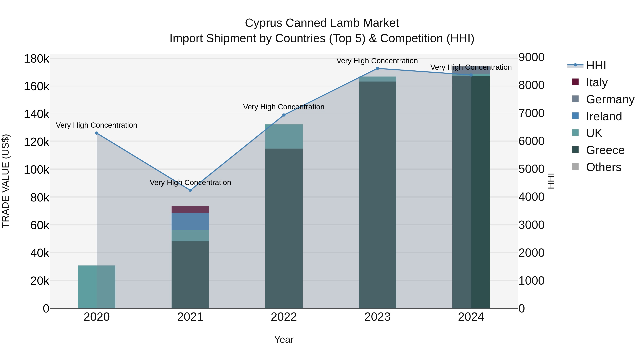Viewport: 644px width, 362px height.
Task: Click the UK segment of 2022 bar
Action: pyautogui.click(x=284, y=136)
